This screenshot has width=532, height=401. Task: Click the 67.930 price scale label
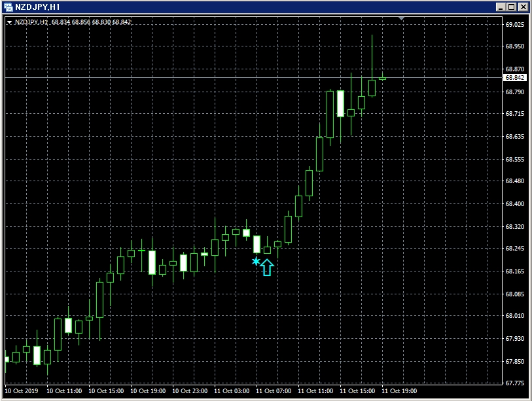tap(515, 339)
